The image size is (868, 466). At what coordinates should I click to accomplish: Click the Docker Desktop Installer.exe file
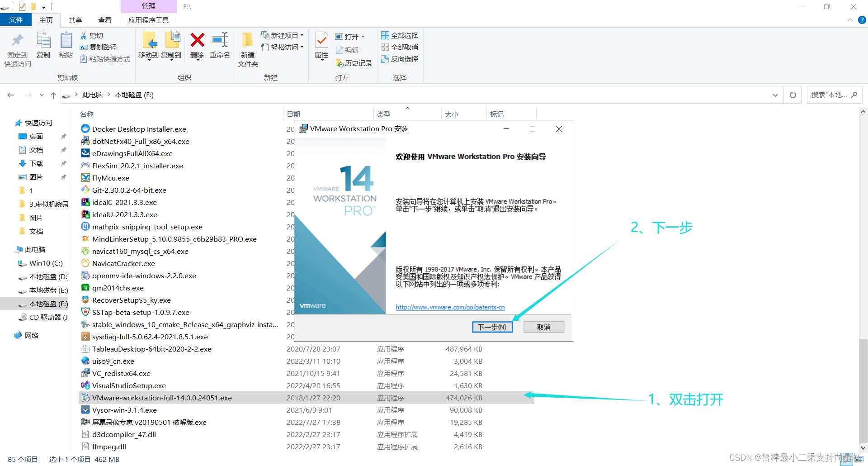click(139, 129)
